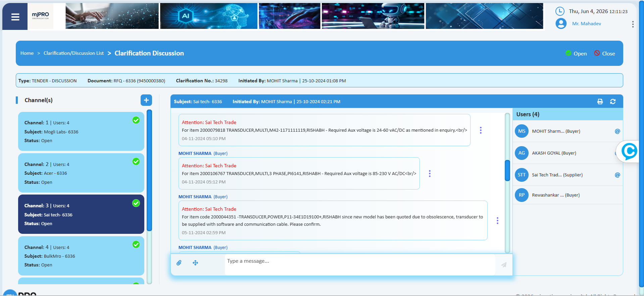Print the Sai tech-6336 discussion

point(600,101)
